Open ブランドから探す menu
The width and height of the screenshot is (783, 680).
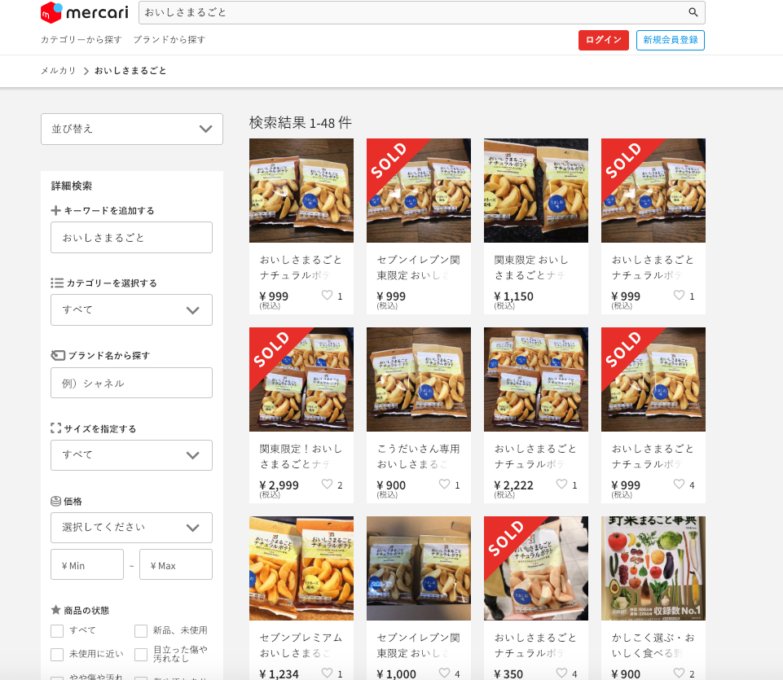[169, 39]
